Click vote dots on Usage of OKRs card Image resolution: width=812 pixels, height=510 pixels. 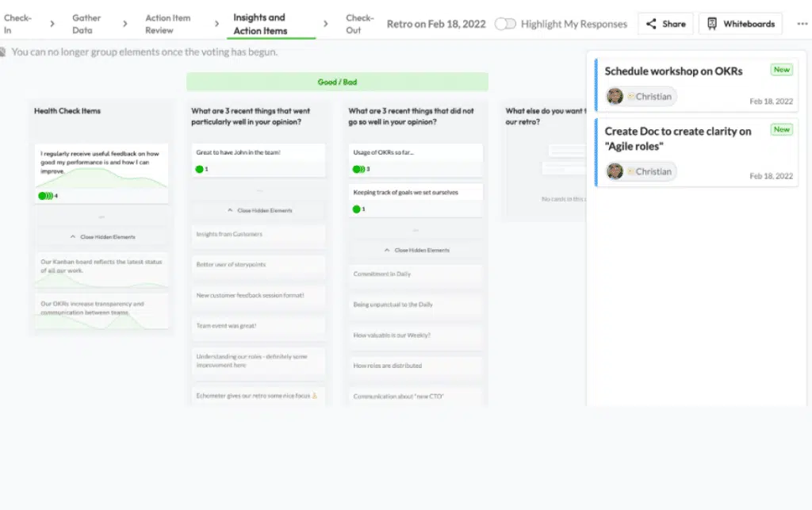pyautogui.click(x=358, y=169)
